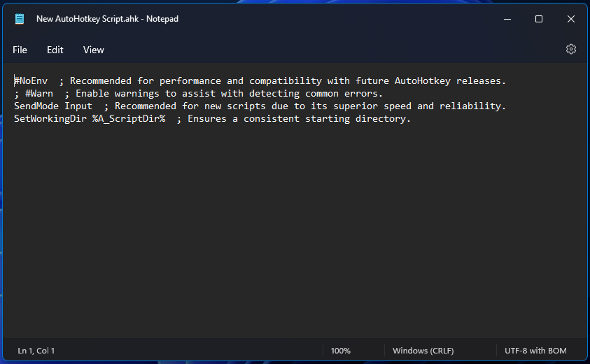Click the %A_ScriptDir% variable text

[x=129, y=119]
